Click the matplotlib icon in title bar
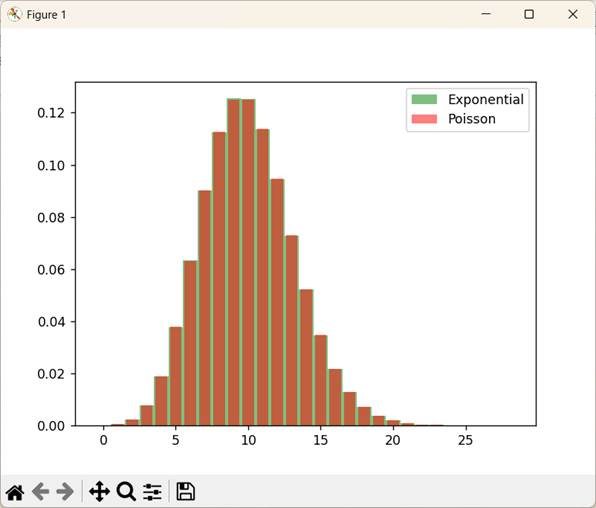 tap(14, 15)
